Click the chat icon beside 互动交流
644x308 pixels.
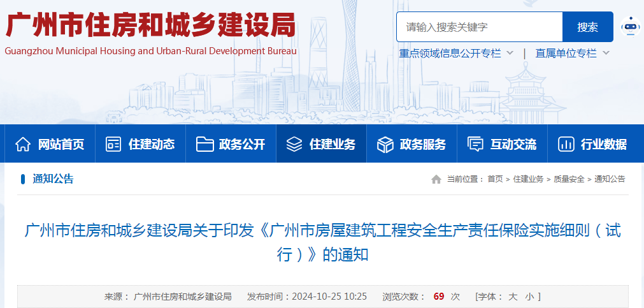click(476, 144)
